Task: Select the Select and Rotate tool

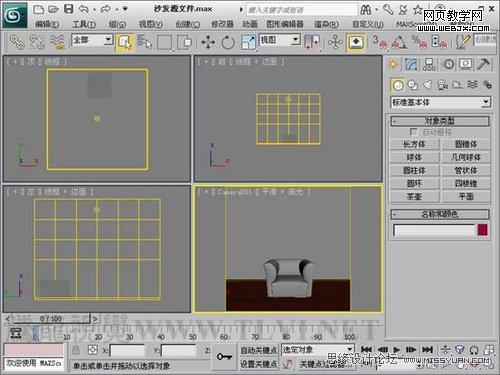Action: (x=228, y=42)
